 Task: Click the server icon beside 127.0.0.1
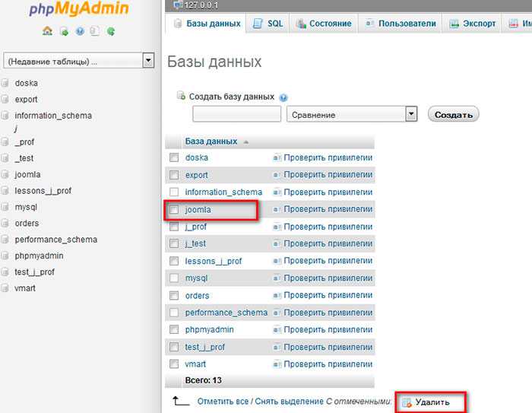pyautogui.click(x=177, y=5)
